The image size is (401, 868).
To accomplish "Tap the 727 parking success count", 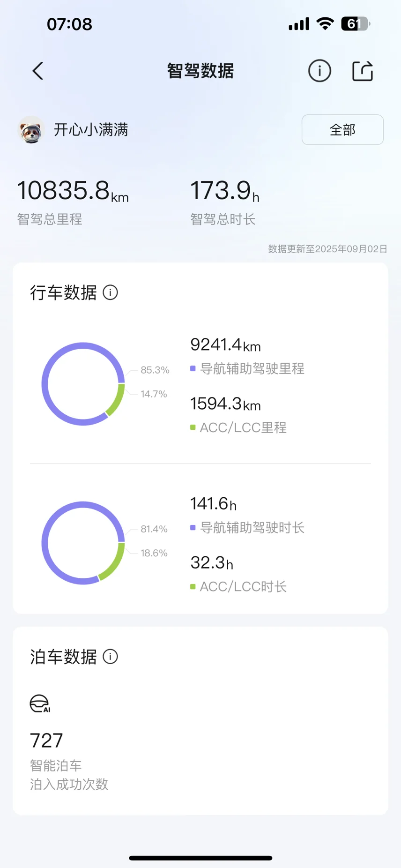I will point(46,741).
